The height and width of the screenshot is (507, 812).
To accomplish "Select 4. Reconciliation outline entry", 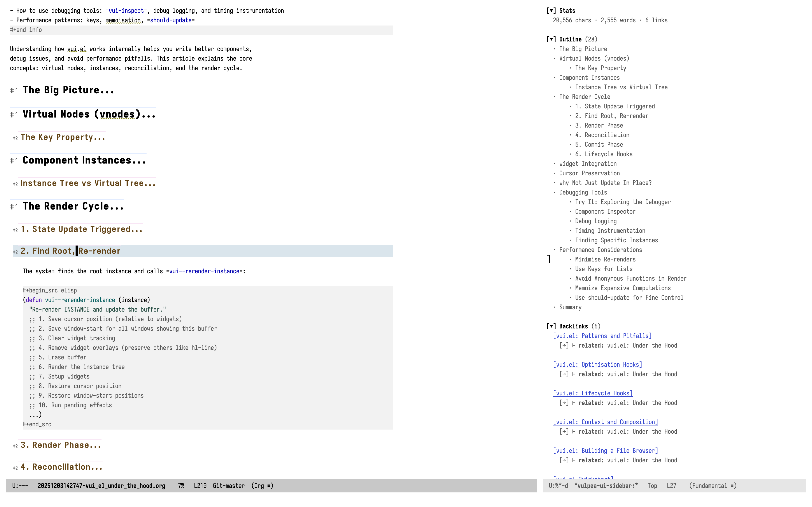I will [x=602, y=135].
